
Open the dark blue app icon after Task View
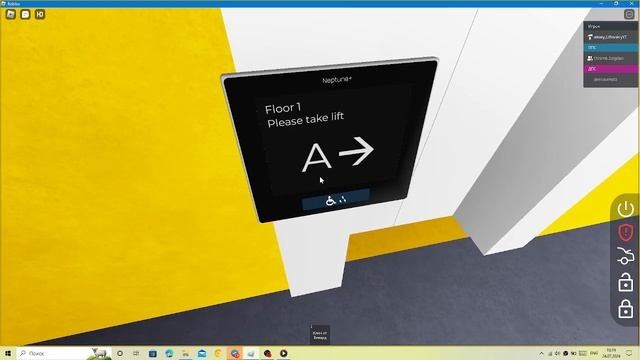click(x=153, y=353)
